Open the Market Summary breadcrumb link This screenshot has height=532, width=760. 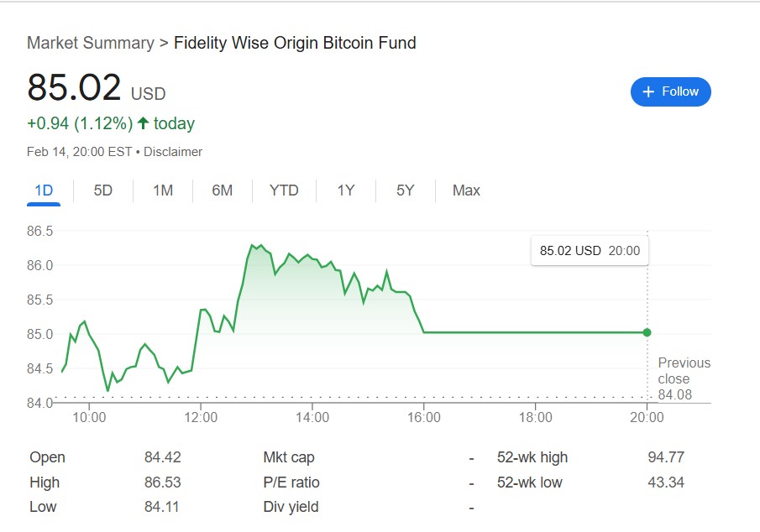tap(91, 43)
